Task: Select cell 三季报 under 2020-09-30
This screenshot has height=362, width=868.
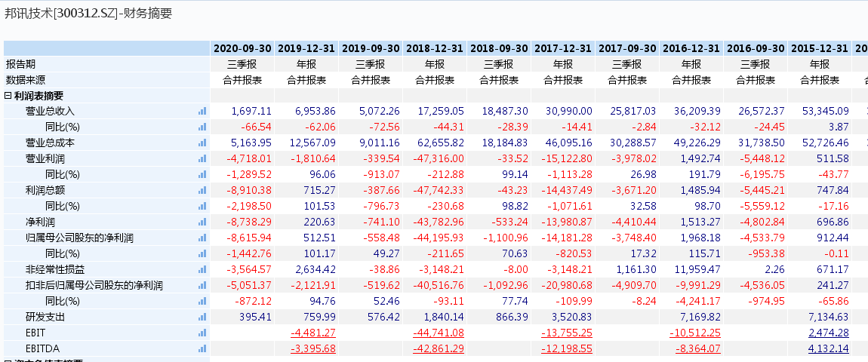Action: [242, 64]
